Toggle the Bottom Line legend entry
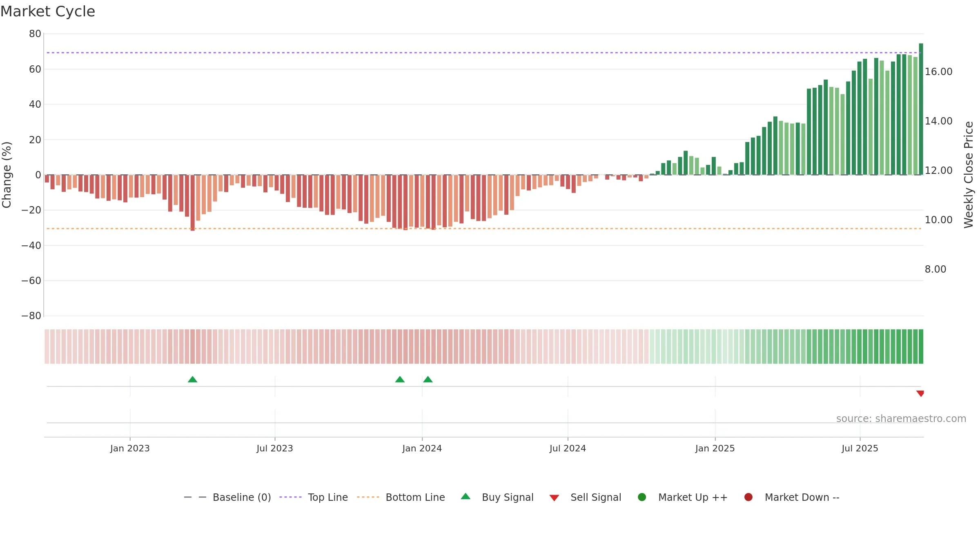This screenshot has height=551, width=980. tap(401, 497)
